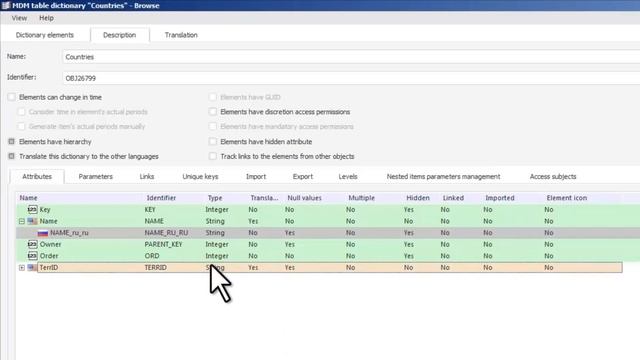Click the TERRID identifier cell
This screenshot has width=640, height=360.
156,267
